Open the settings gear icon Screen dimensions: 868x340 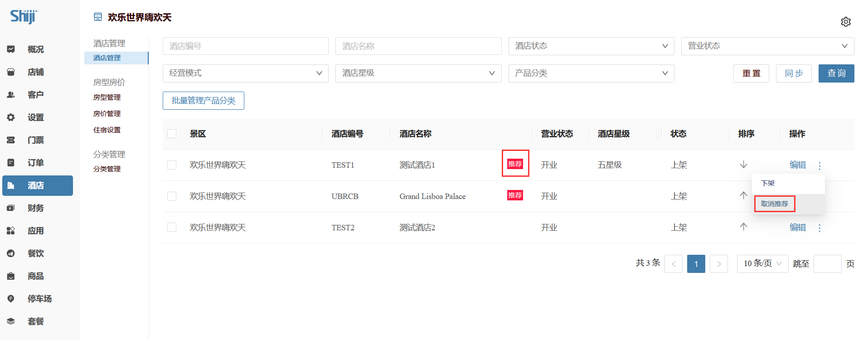click(845, 22)
